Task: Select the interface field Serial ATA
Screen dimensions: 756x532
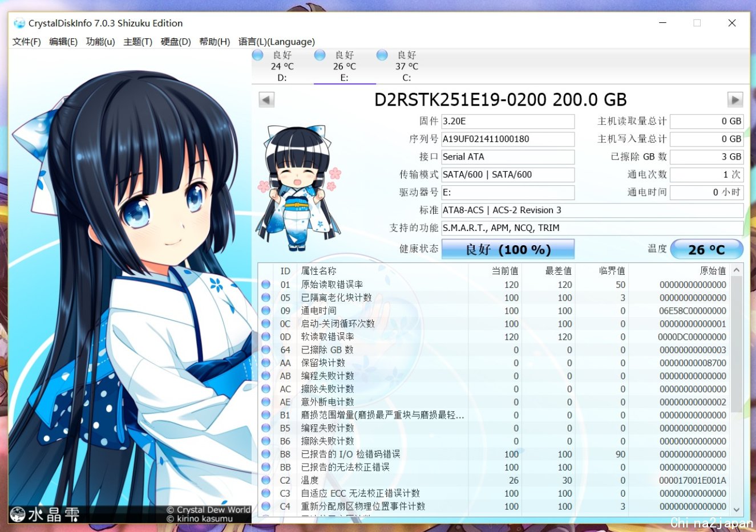Action: point(508,157)
